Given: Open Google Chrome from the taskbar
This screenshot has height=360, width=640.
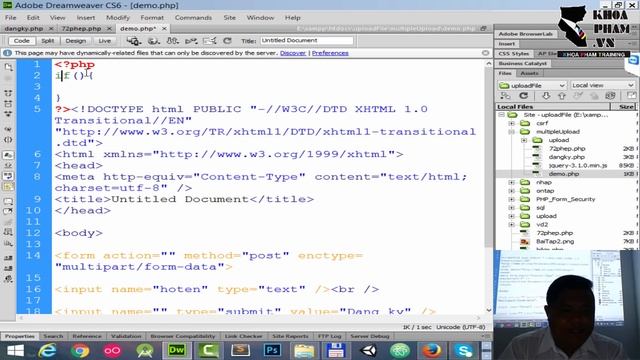Looking at the screenshot, I should pyautogui.click(x=80, y=351).
